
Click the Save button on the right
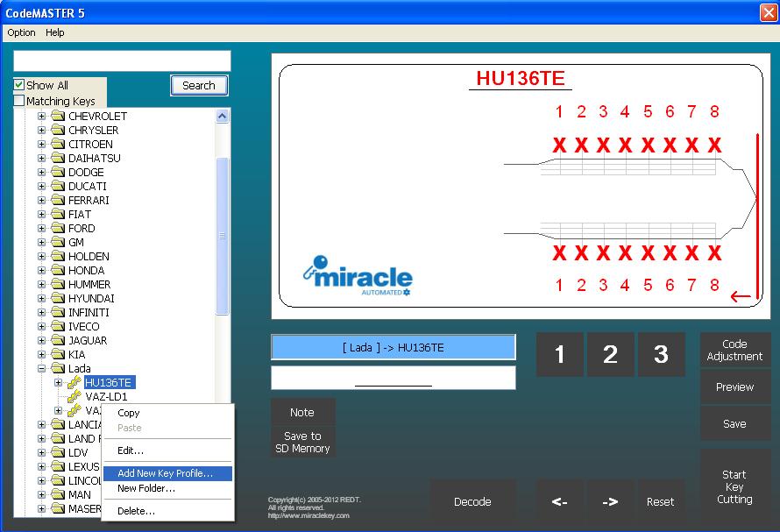click(x=734, y=423)
